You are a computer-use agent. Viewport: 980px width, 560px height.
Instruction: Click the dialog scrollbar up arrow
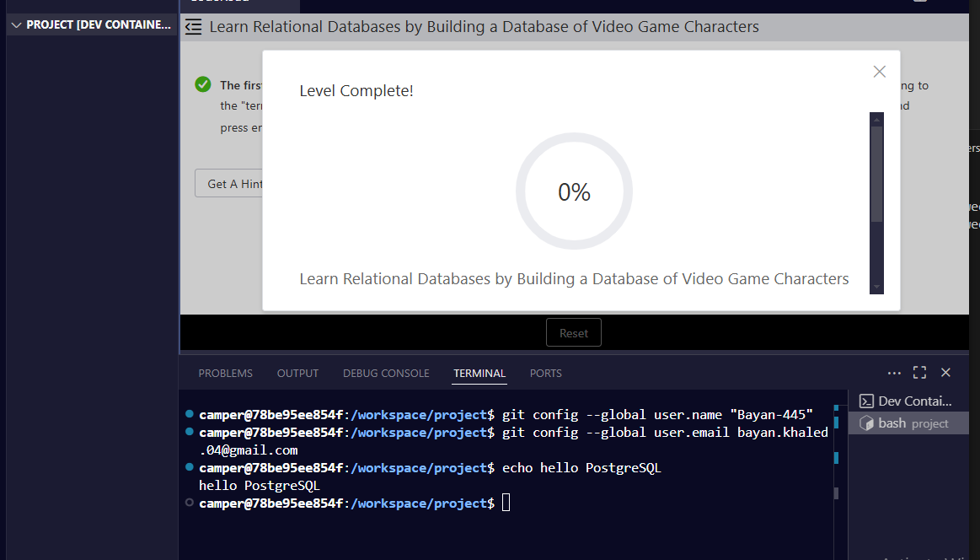pos(876,120)
